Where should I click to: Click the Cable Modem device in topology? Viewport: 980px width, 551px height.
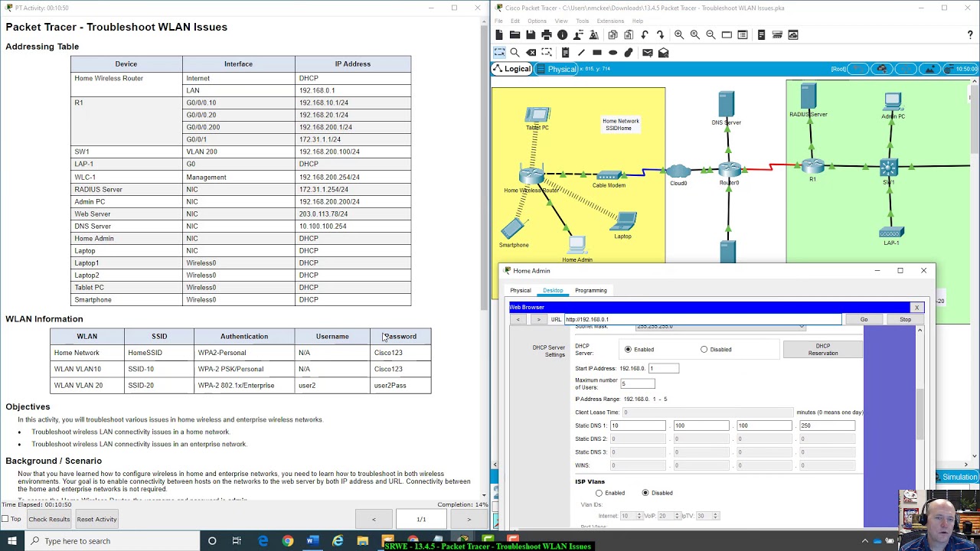(x=609, y=176)
